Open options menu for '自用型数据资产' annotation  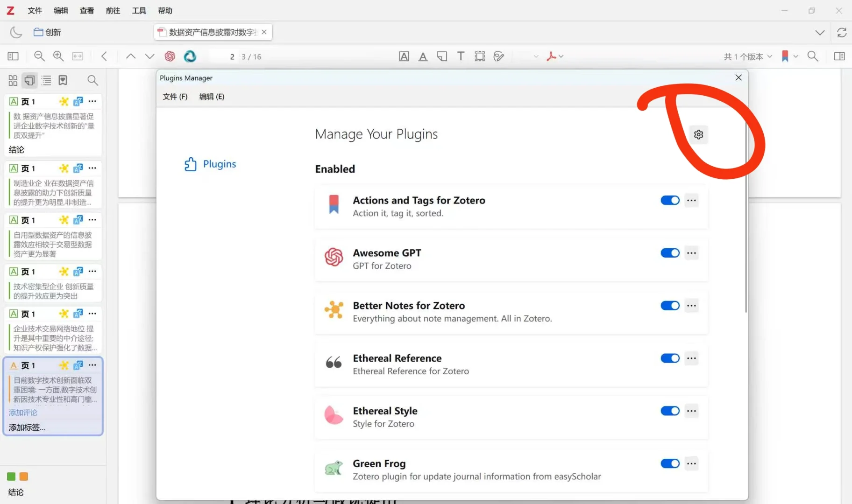coord(92,220)
